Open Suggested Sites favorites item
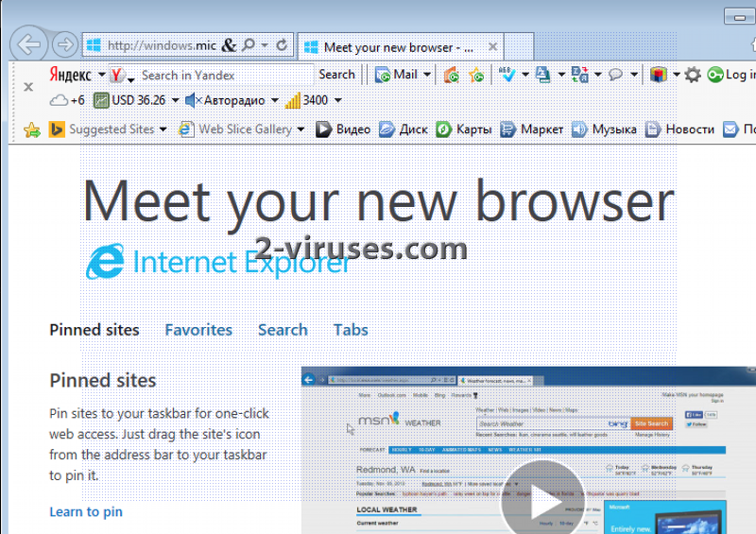This screenshot has width=756, height=534. click(x=107, y=129)
